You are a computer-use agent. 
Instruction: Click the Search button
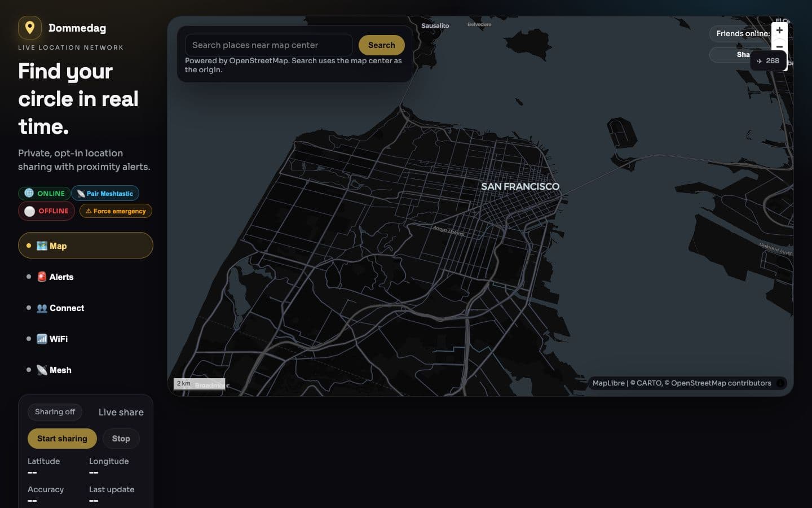(382, 45)
